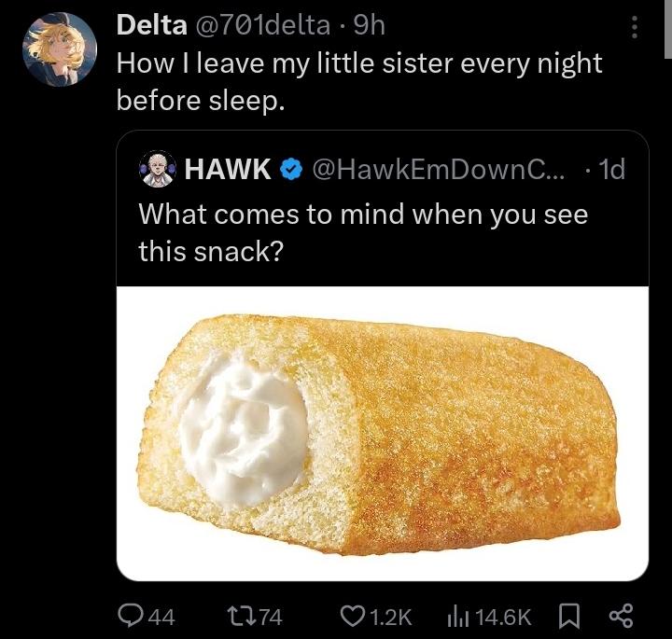
Task: Open the snack cake image
Action: [x=383, y=433]
